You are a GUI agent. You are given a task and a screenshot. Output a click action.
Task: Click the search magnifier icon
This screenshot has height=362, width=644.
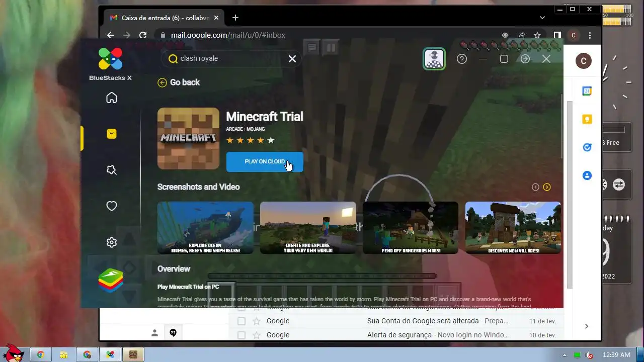pos(173,59)
